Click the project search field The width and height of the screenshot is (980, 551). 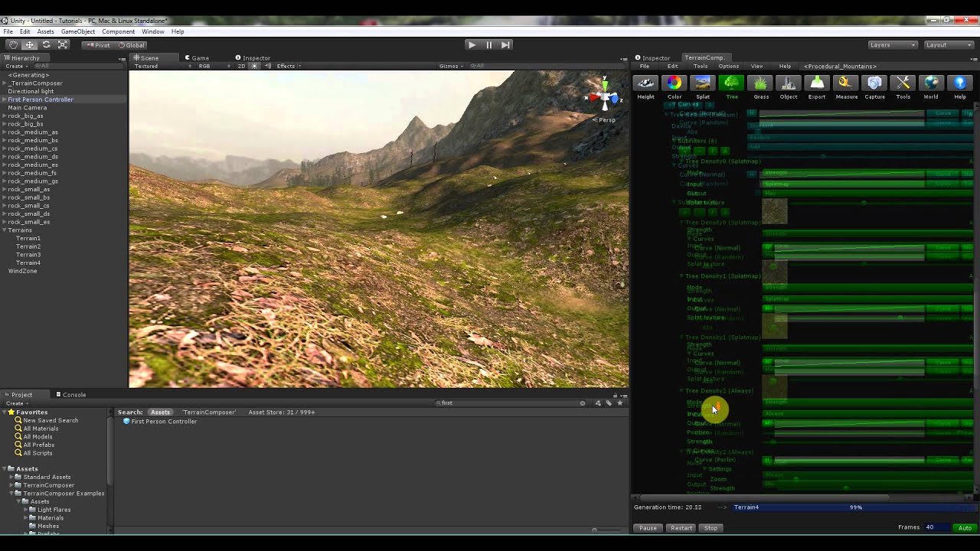click(509, 403)
